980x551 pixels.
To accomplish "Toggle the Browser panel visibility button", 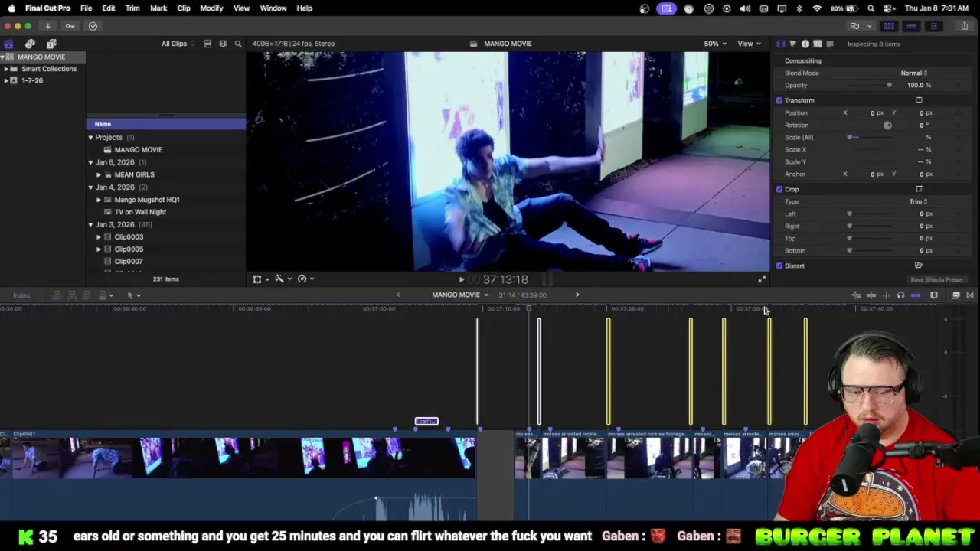I will click(889, 26).
